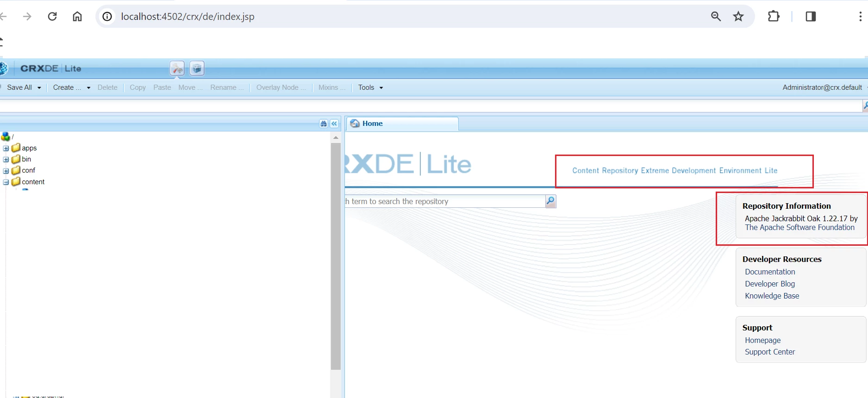
Task: Click the tree panel scrollbar up arrow
Action: tap(336, 137)
